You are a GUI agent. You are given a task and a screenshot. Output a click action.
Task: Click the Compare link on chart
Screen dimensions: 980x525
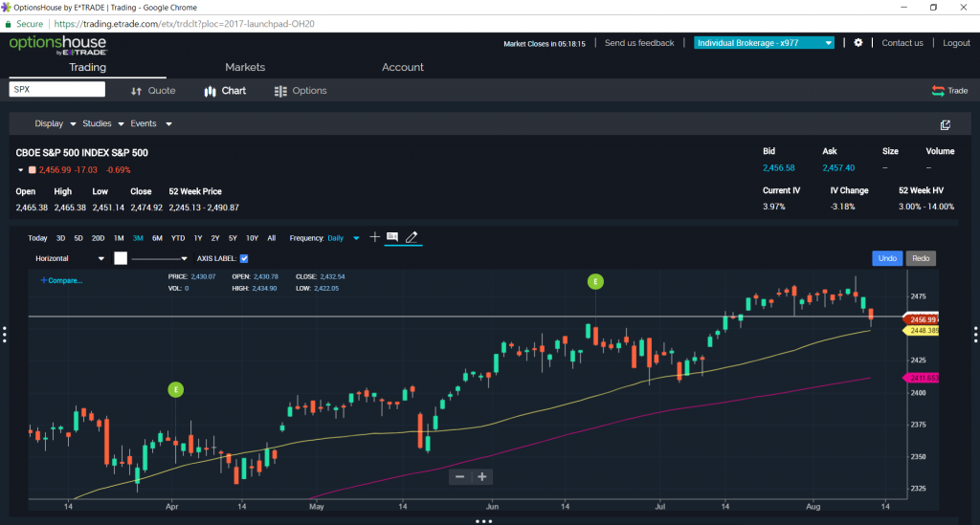(x=61, y=280)
